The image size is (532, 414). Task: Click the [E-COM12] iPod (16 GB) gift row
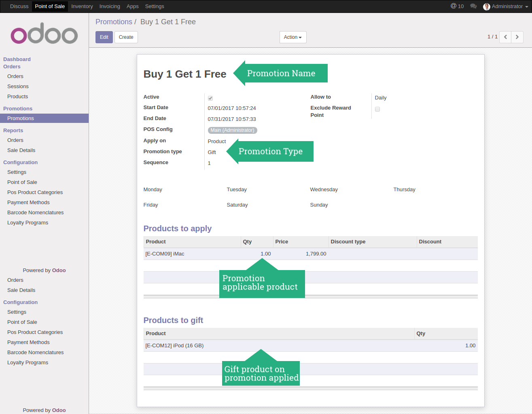310,346
